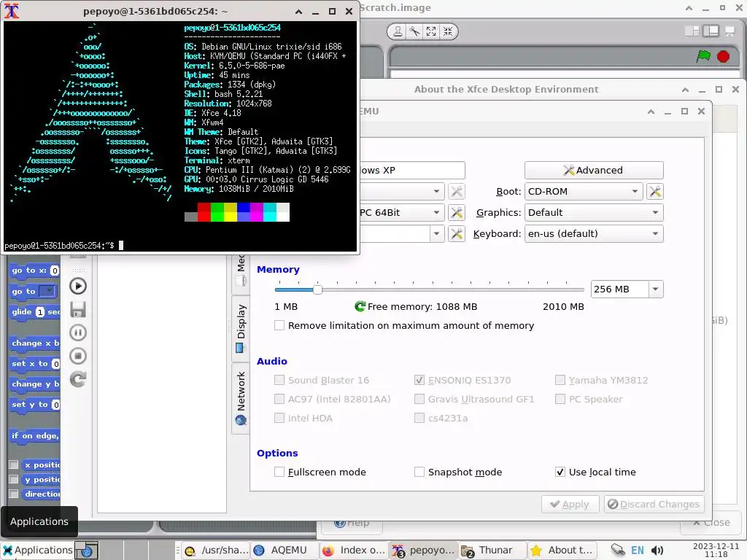
Task: Switch Scratch to presentation mode
Action: coord(729,31)
